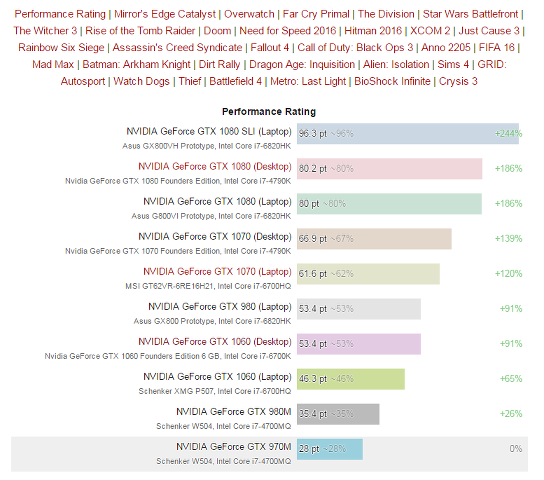The image size is (544, 480).
Task: Click the GTX 1070 (Desktop) label
Action: pos(215,237)
